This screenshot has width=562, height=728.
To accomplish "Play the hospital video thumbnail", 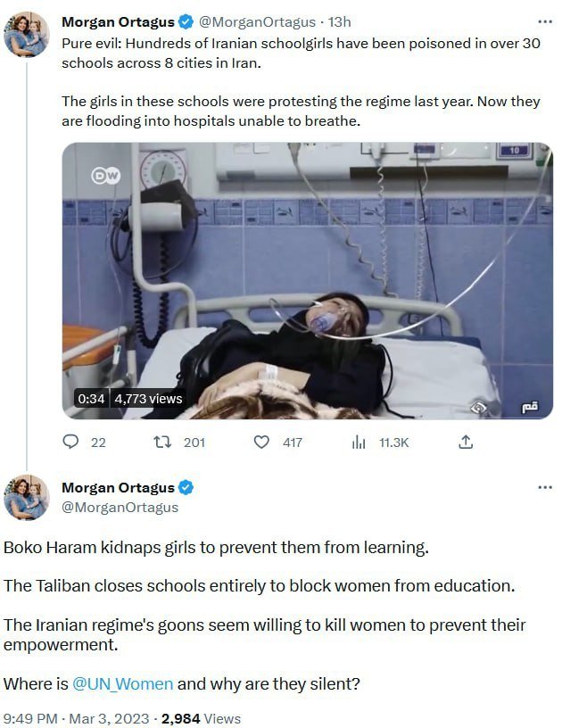I will [x=307, y=280].
